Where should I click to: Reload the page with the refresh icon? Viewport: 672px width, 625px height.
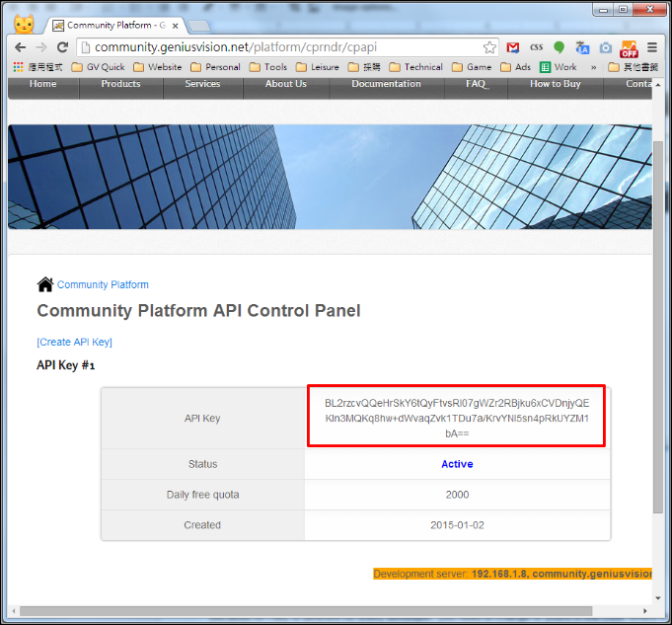[x=63, y=47]
